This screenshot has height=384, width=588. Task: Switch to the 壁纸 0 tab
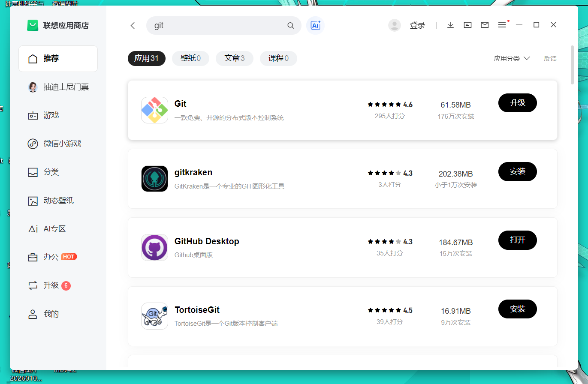point(190,58)
